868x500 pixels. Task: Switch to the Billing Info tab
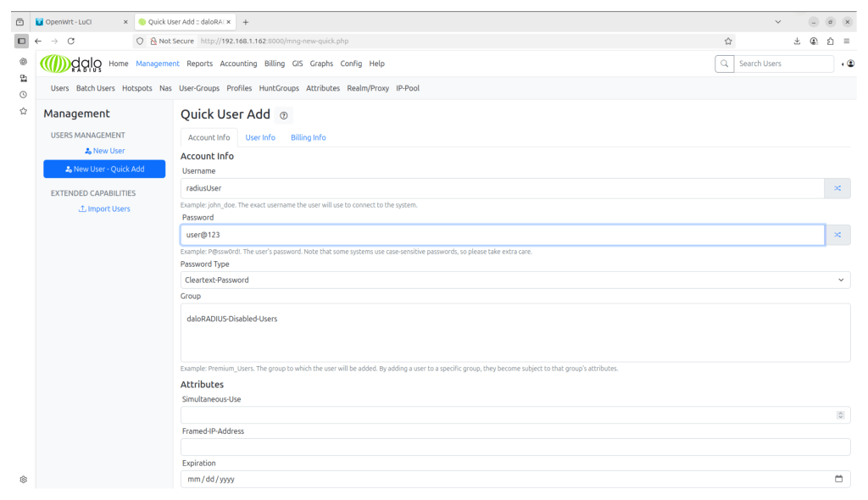click(x=308, y=137)
